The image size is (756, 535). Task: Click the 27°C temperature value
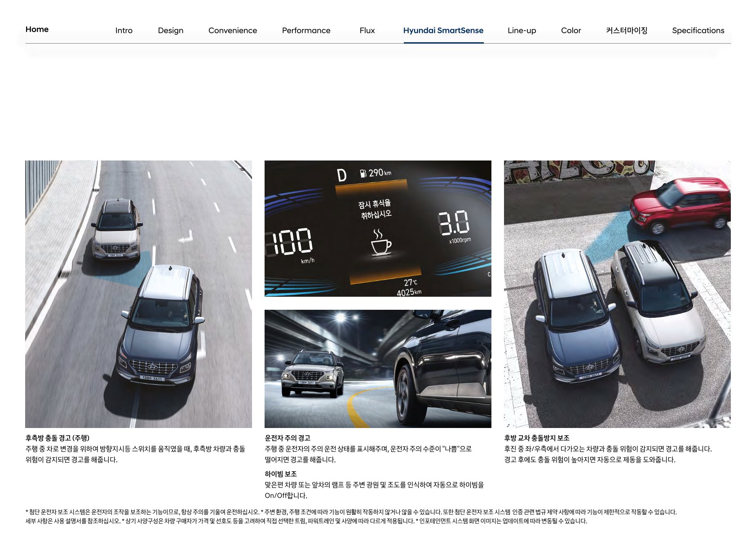click(411, 282)
